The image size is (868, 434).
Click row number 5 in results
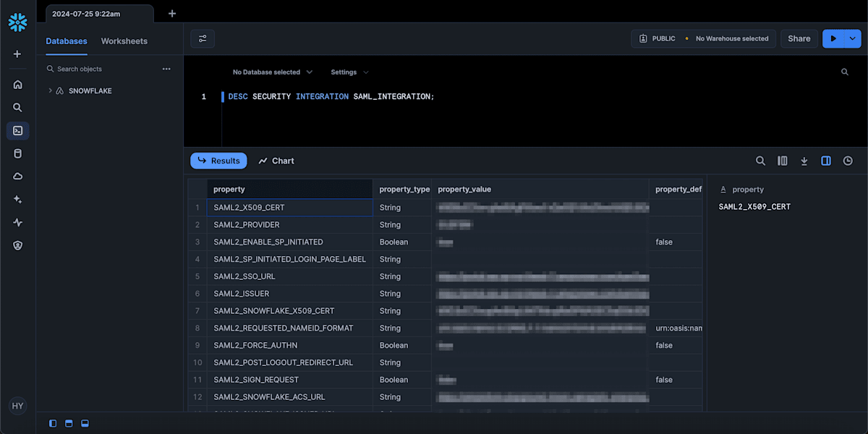click(x=197, y=276)
